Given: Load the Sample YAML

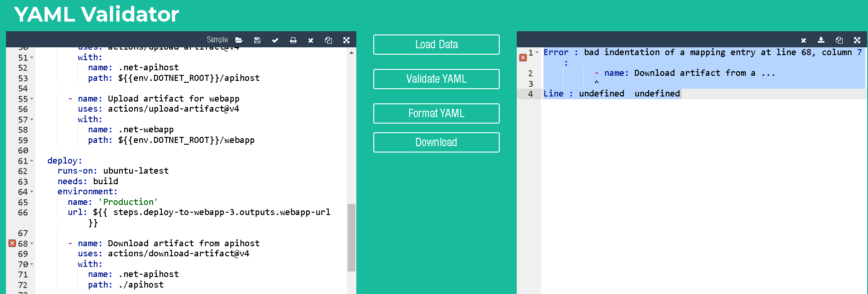Looking at the screenshot, I should 217,40.
